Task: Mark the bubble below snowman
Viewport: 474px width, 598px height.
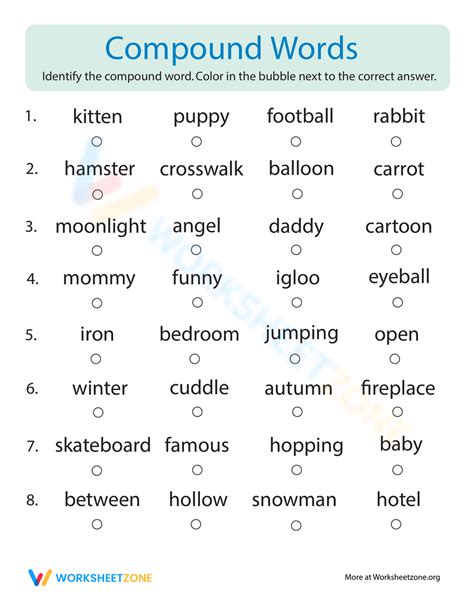Action: [x=296, y=526]
